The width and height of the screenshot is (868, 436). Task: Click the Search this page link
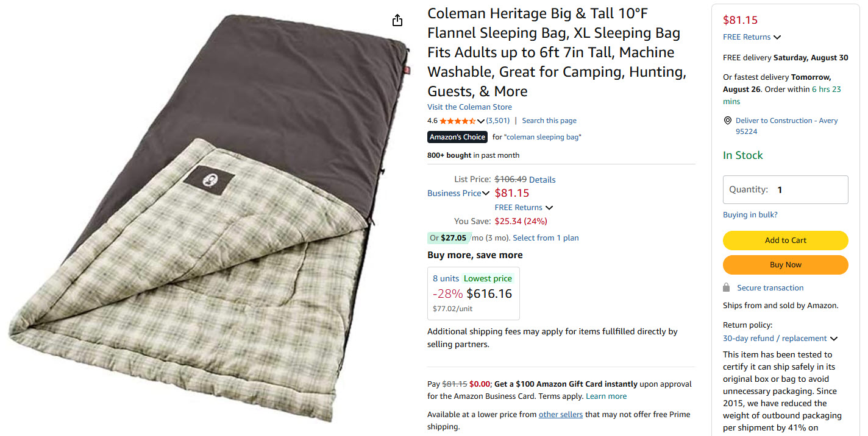(x=549, y=121)
